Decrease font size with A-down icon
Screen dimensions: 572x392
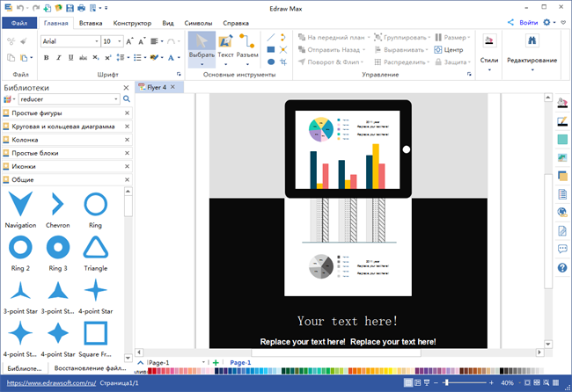coord(142,41)
